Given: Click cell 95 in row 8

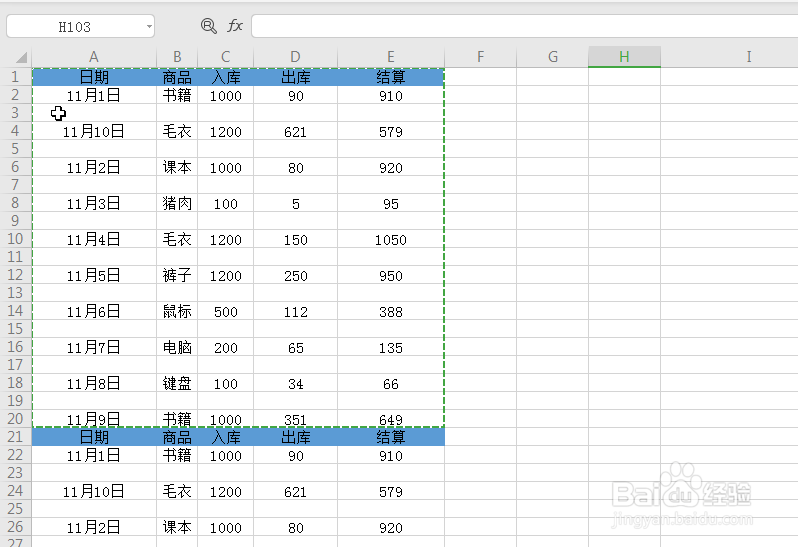Looking at the screenshot, I should [x=391, y=204].
